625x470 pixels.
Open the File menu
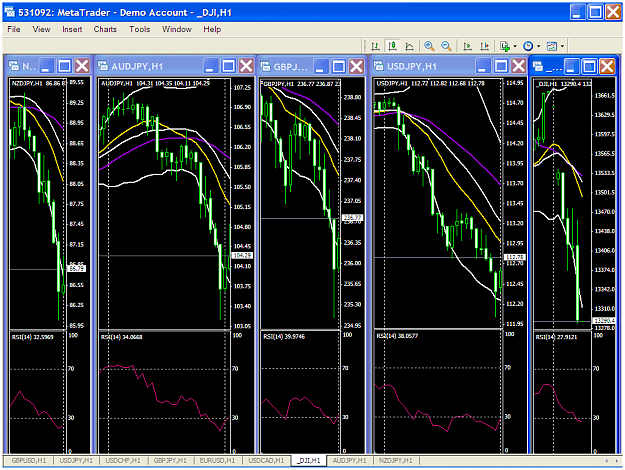(14, 29)
